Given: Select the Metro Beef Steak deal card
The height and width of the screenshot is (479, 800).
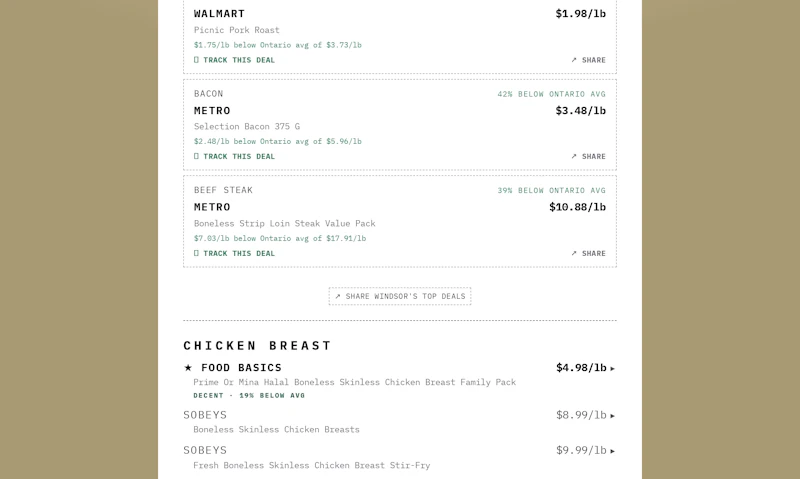Looking at the screenshot, I should click(x=400, y=221).
